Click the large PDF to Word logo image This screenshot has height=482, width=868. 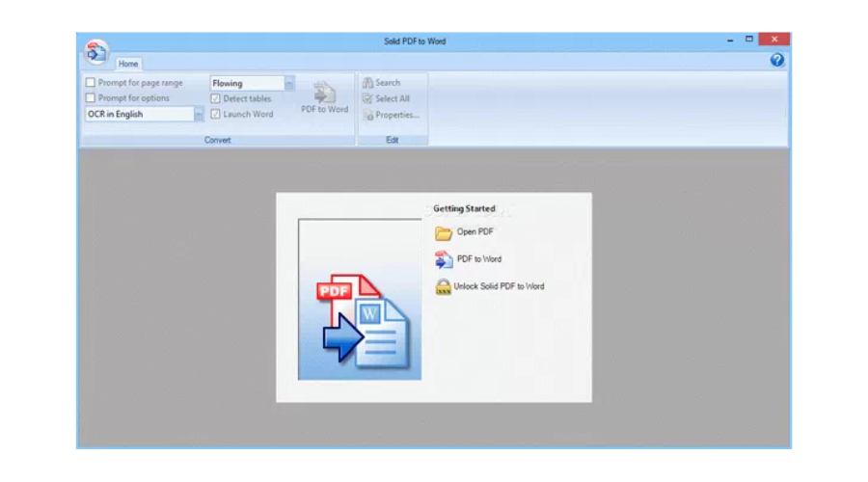tap(360, 300)
